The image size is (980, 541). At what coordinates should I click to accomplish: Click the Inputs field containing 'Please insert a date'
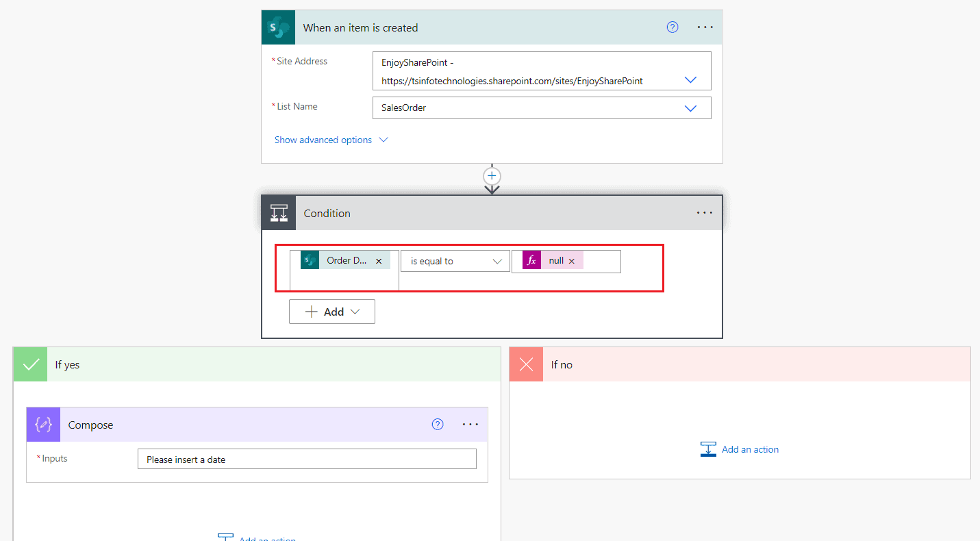(307, 458)
